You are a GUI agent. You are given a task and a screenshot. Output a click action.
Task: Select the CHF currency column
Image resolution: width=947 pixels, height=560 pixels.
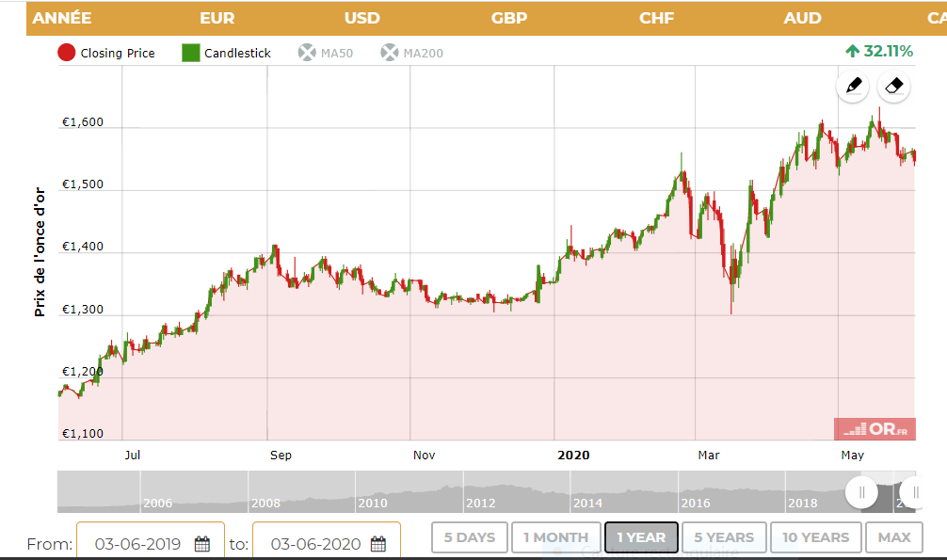656,18
